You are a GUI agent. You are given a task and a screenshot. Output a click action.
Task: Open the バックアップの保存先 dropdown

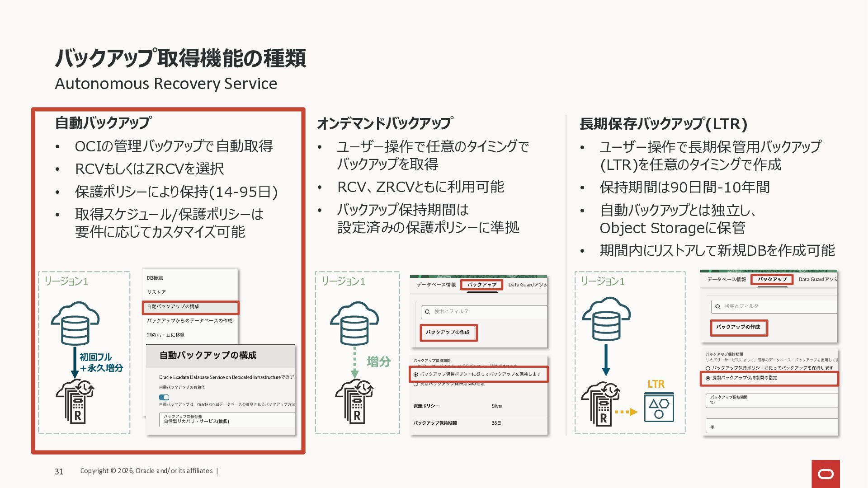point(226,419)
